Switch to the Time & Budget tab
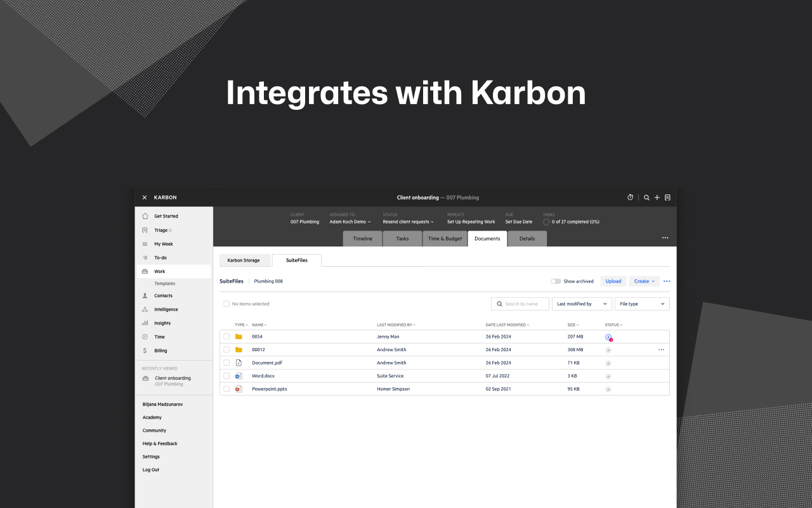The height and width of the screenshot is (508, 812). click(445, 239)
